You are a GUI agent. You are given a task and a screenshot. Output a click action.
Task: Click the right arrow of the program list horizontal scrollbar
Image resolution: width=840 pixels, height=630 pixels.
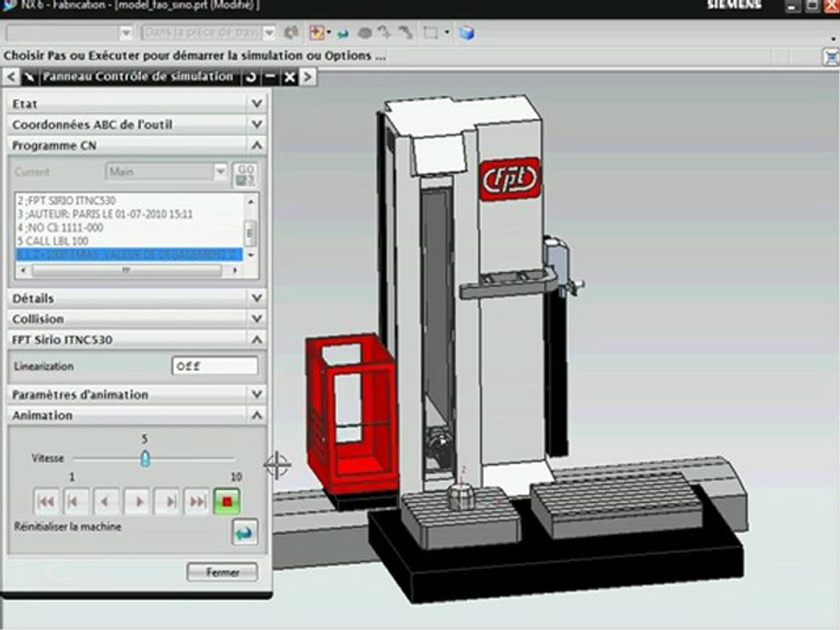[x=235, y=270]
